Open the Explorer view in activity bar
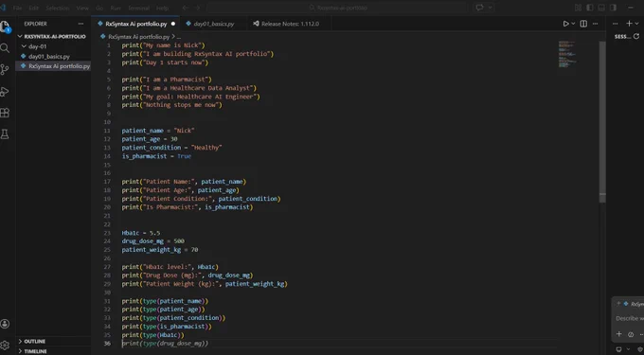The image size is (644, 355). (5, 27)
